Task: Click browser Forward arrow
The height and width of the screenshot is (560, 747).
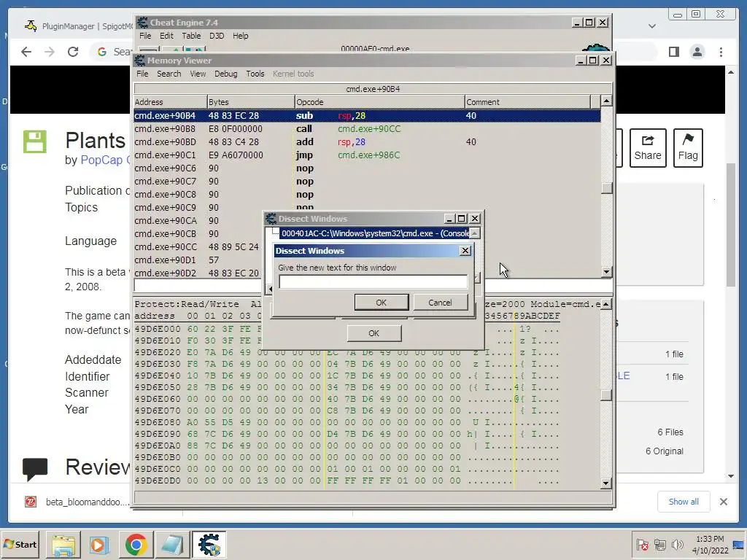Action: pos(50,52)
